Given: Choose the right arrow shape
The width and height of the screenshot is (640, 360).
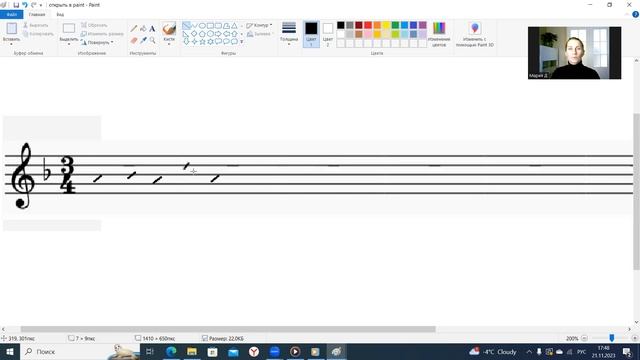Looking at the screenshot, I should [x=218, y=33].
